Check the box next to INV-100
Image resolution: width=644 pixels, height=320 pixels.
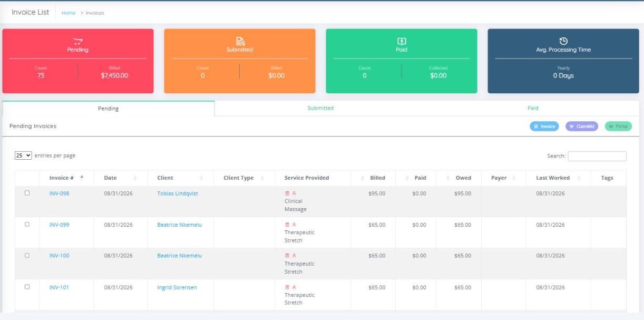27,255
